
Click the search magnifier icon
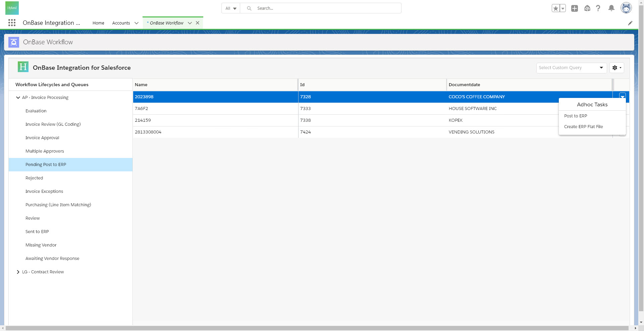coord(249,8)
